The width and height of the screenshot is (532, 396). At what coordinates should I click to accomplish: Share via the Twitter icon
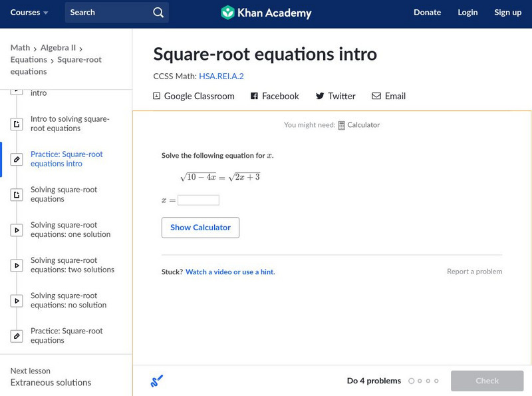click(x=321, y=96)
